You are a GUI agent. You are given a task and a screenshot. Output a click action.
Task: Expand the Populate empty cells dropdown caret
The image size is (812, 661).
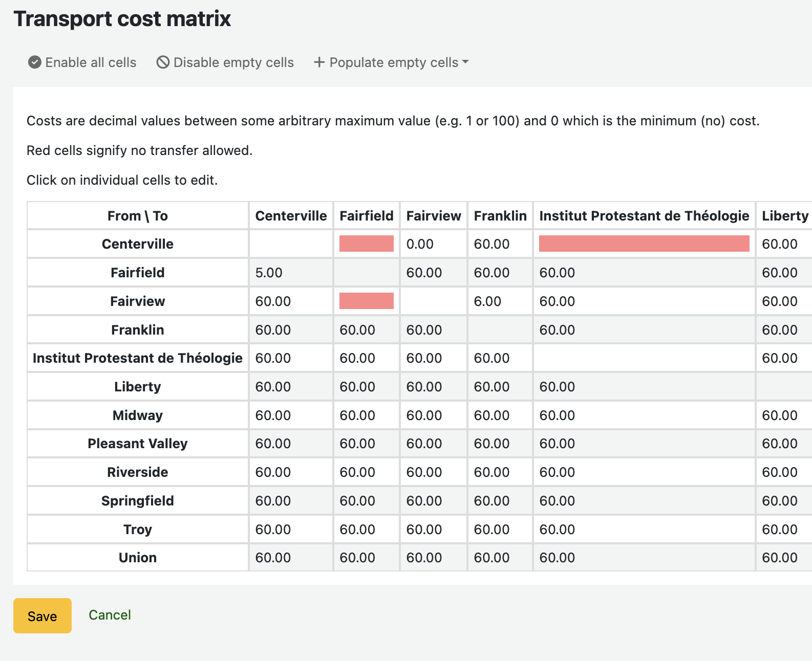click(x=465, y=62)
